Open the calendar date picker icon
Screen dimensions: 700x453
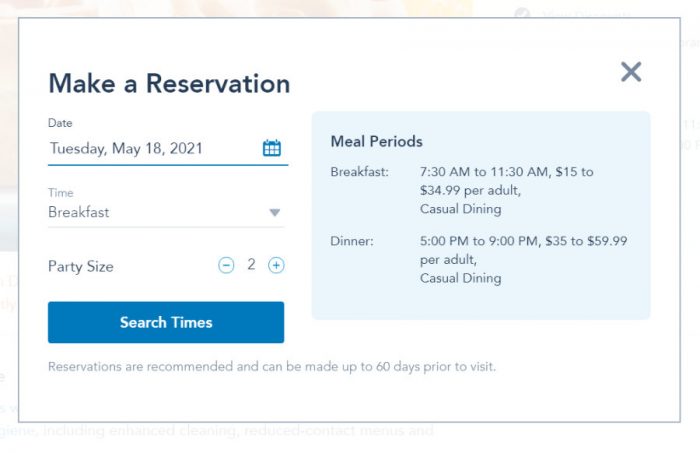point(272,148)
